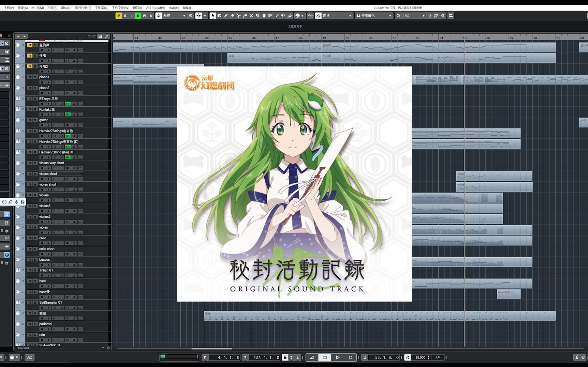Open the 媒体(D) menu
The image size is (588, 367).
(66, 8)
